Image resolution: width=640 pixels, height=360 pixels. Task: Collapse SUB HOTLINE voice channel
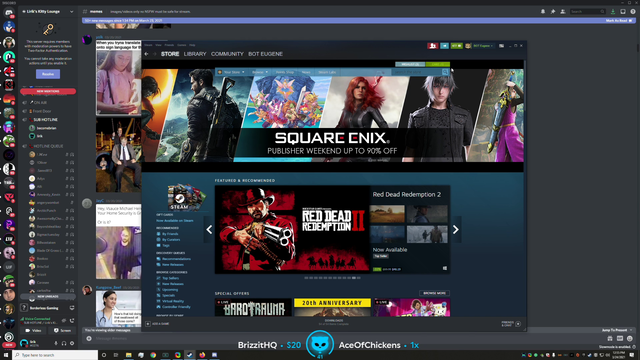point(45,120)
